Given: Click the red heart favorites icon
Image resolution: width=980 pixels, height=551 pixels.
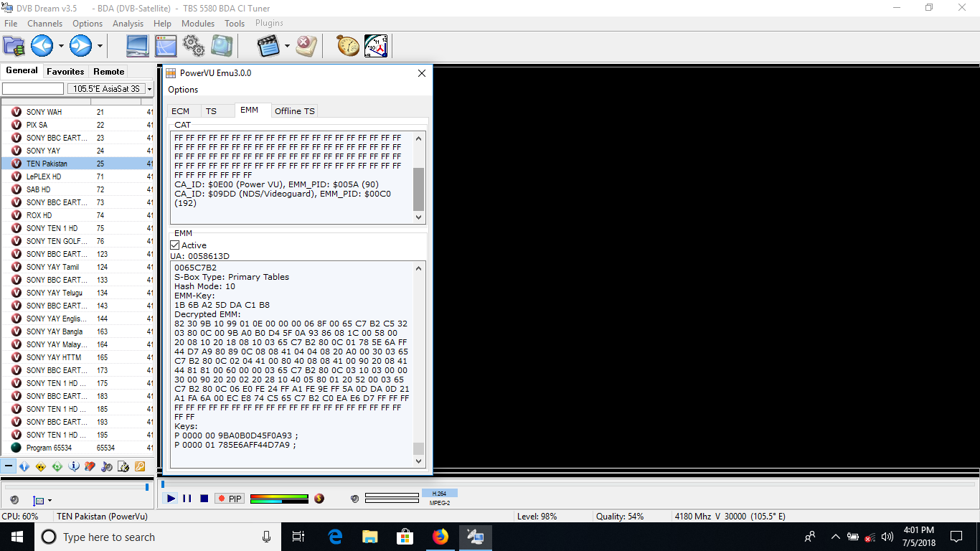Looking at the screenshot, I should pyautogui.click(x=90, y=466).
